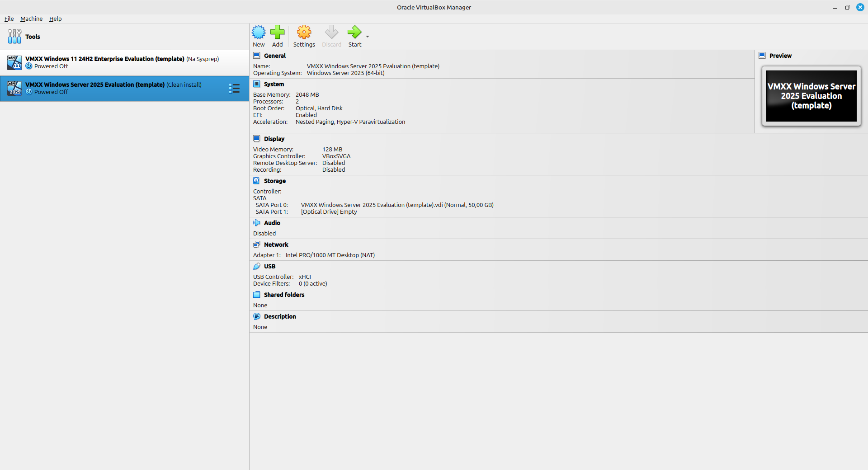Click the System section header

pos(274,84)
